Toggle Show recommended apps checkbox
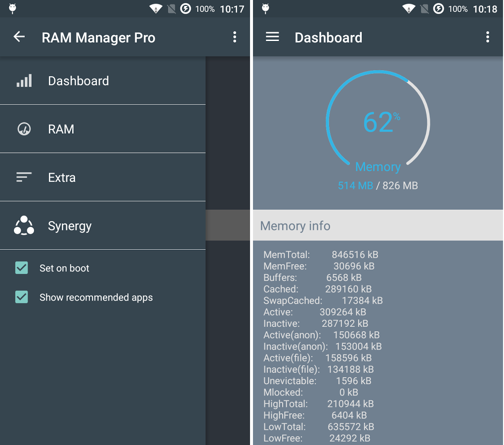 pyautogui.click(x=22, y=297)
